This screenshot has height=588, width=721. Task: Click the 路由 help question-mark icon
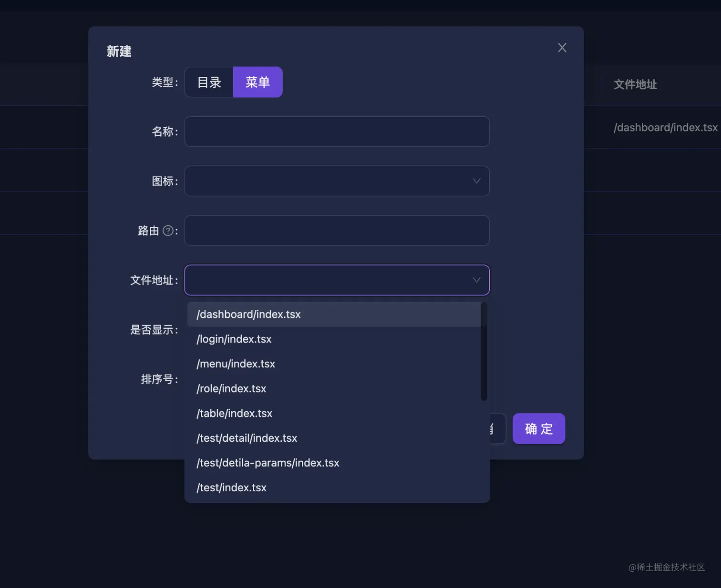pyautogui.click(x=168, y=231)
